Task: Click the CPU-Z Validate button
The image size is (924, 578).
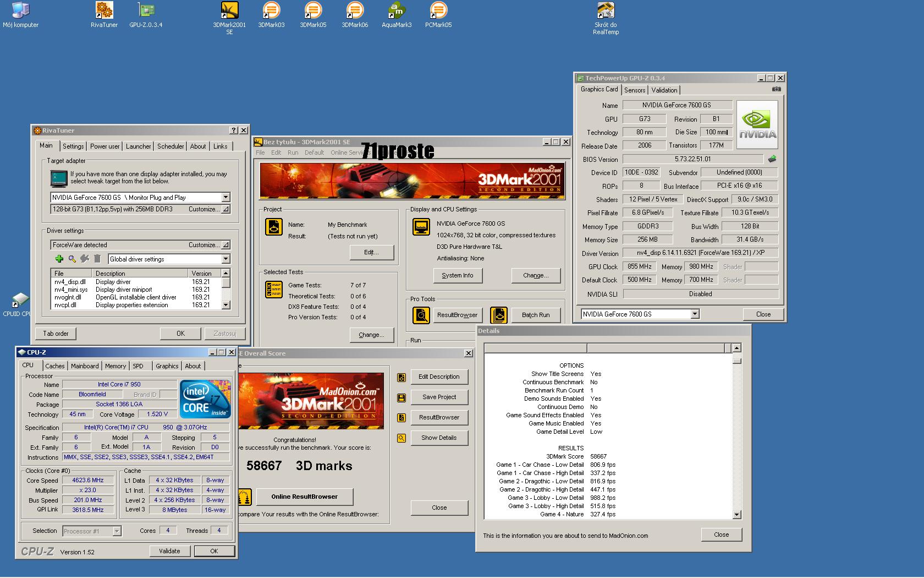Action: point(169,551)
